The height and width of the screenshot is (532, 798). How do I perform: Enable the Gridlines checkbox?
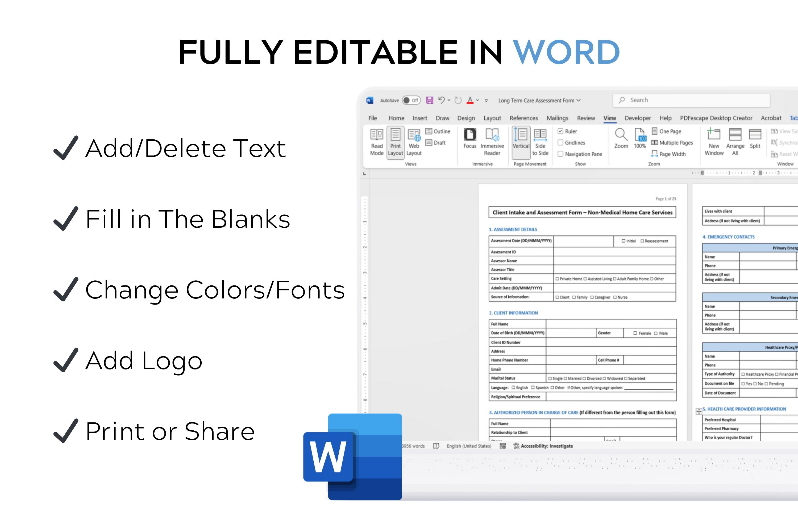click(560, 143)
